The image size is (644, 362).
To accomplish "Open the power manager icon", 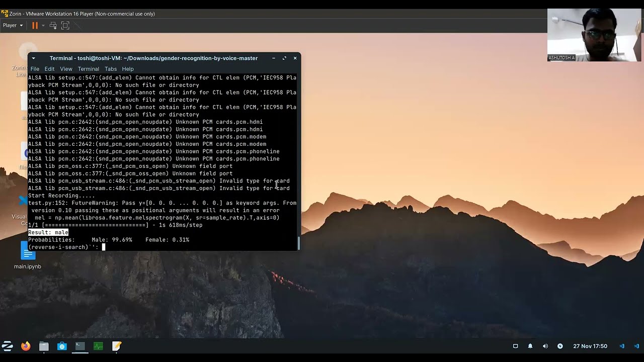I will point(560,346).
